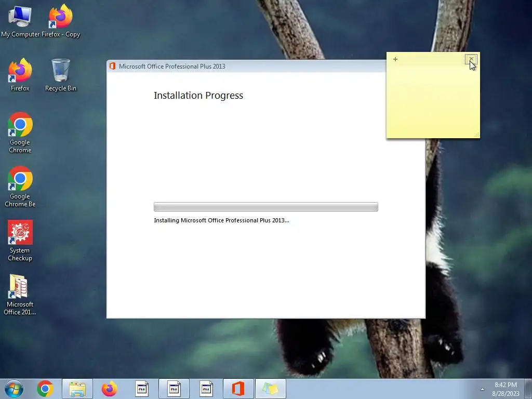Open the Windows Start menu orb
532x399 pixels.
tap(14, 389)
